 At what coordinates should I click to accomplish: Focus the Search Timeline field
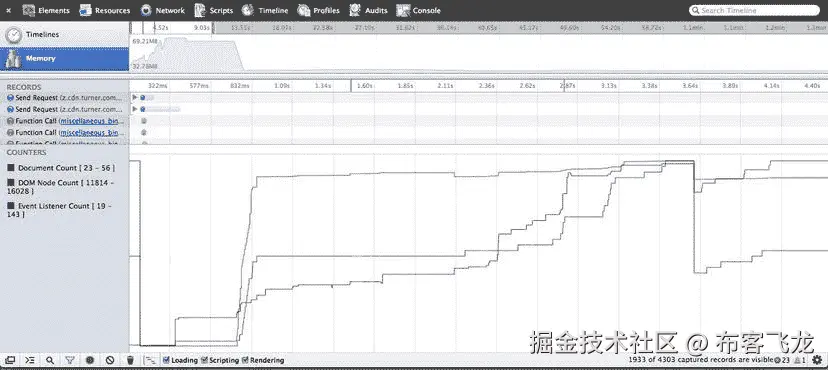(755, 10)
